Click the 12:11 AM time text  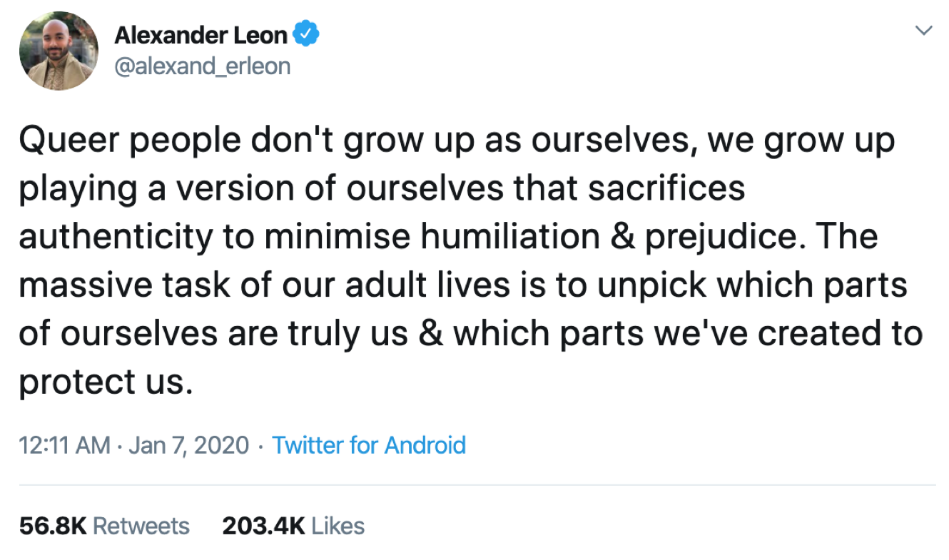(64, 446)
